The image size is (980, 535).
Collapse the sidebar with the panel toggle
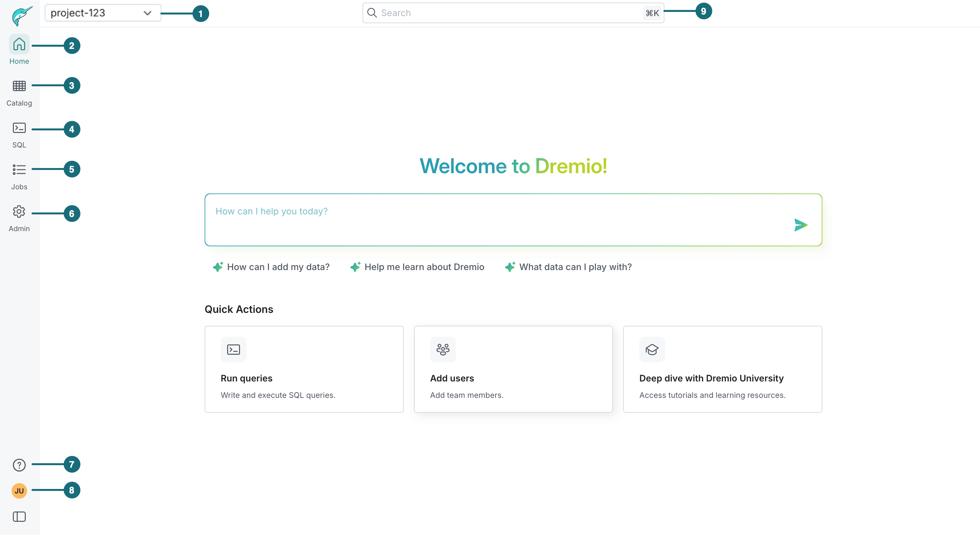coord(19,517)
